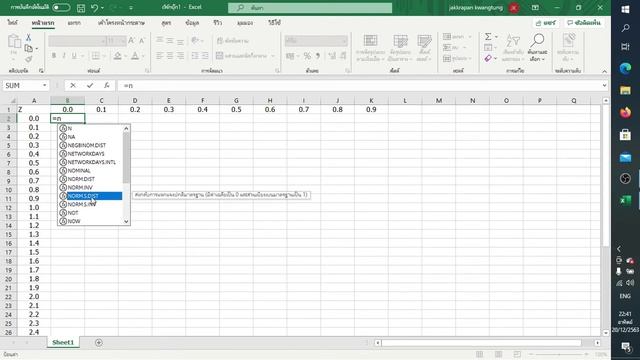This screenshot has width=640, height=360.
Task: Click the Copy icon in clipboard group
Action: pos(28,49)
